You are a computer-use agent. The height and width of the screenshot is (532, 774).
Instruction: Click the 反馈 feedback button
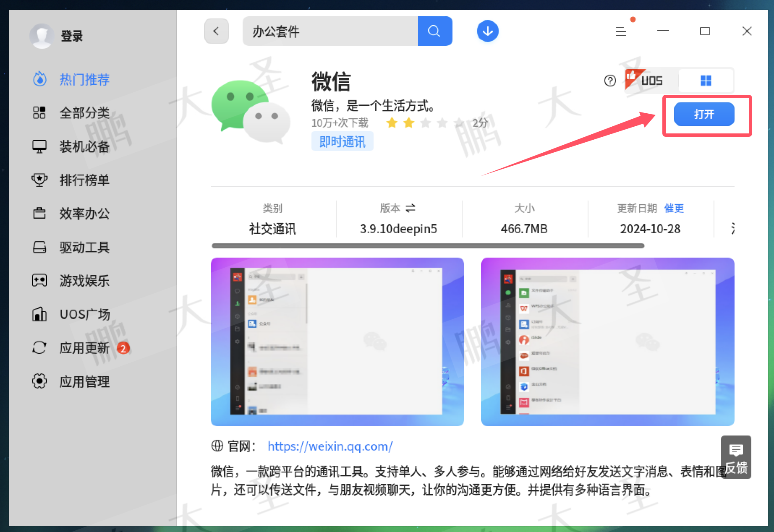(736, 457)
